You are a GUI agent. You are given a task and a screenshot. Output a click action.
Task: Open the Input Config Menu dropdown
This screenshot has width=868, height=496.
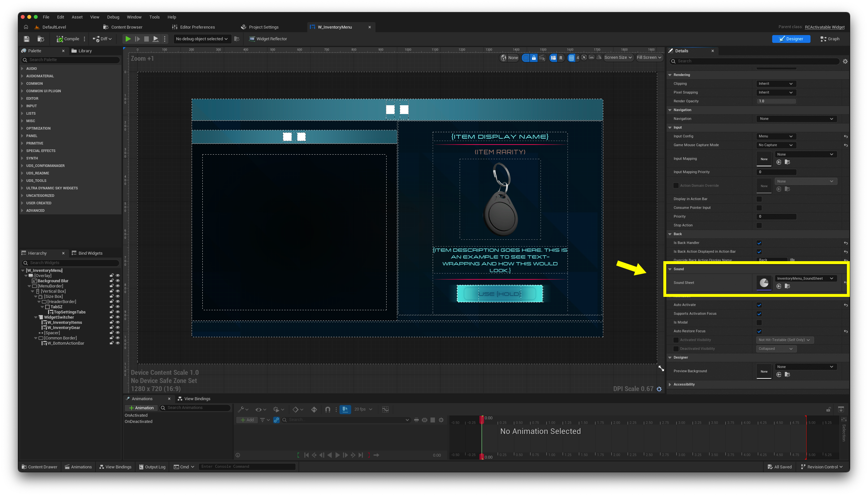(775, 136)
